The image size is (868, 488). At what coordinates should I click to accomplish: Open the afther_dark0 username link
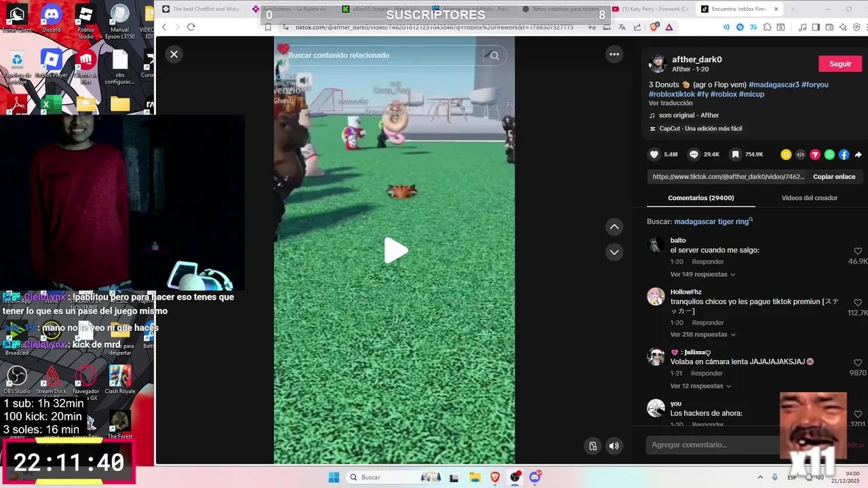[696, 60]
